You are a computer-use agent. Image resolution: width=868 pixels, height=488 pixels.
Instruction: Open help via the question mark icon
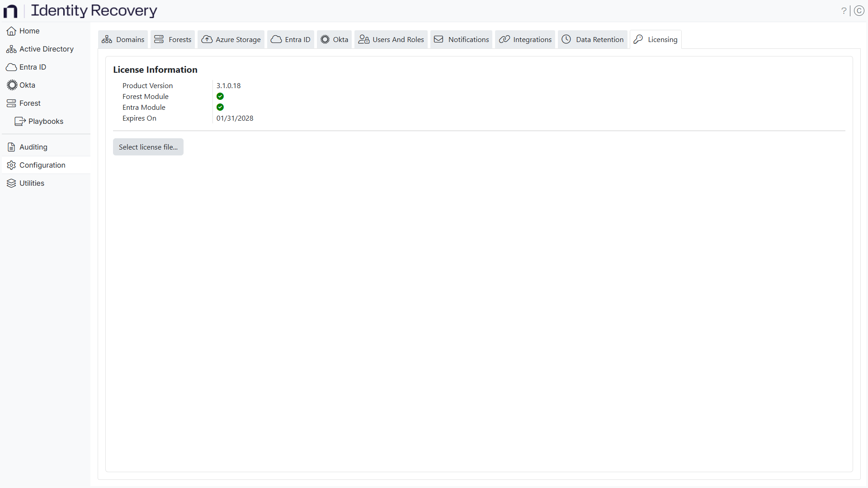(x=844, y=10)
